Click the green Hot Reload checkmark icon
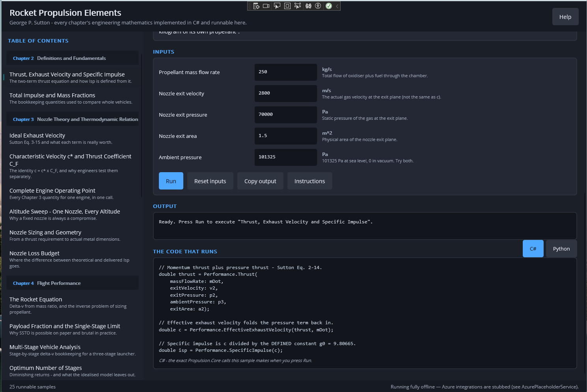 click(x=329, y=6)
